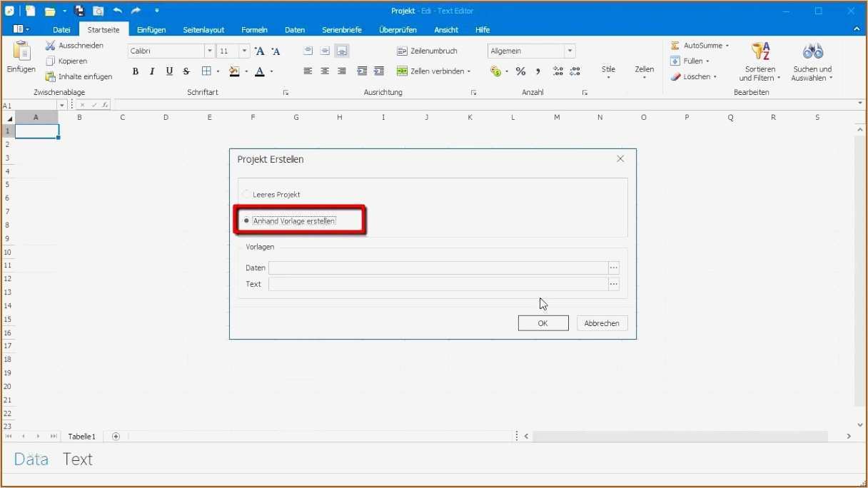Open Sortieren und Filtern menu
This screenshot has width=868, height=488.
pos(759,63)
